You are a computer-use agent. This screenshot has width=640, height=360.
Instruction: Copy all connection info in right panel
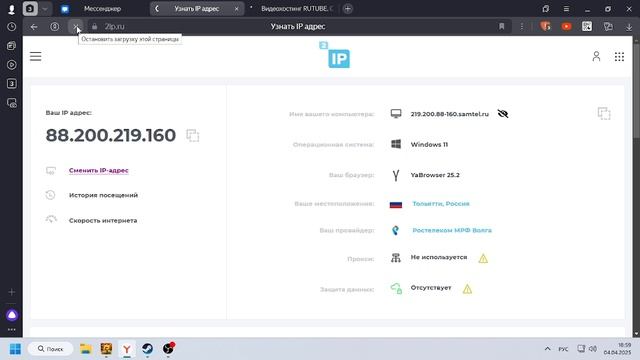tap(604, 113)
